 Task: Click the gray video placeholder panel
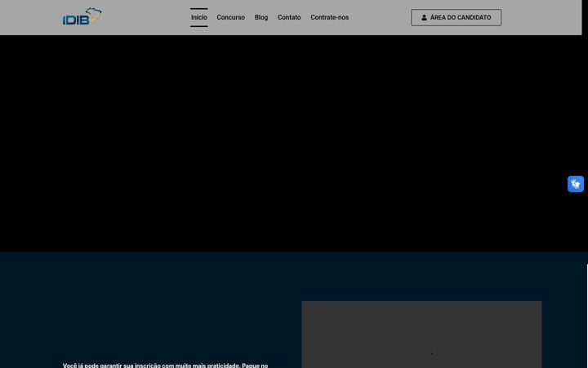point(421,334)
